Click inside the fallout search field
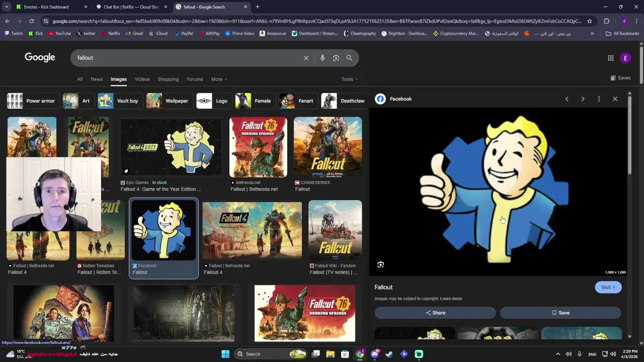 click(x=186, y=58)
